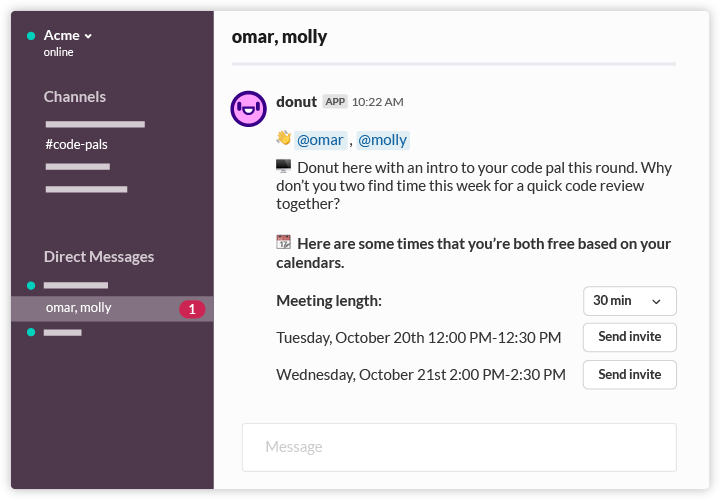
Task: Click the APP badge next to donut
Action: point(334,102)
